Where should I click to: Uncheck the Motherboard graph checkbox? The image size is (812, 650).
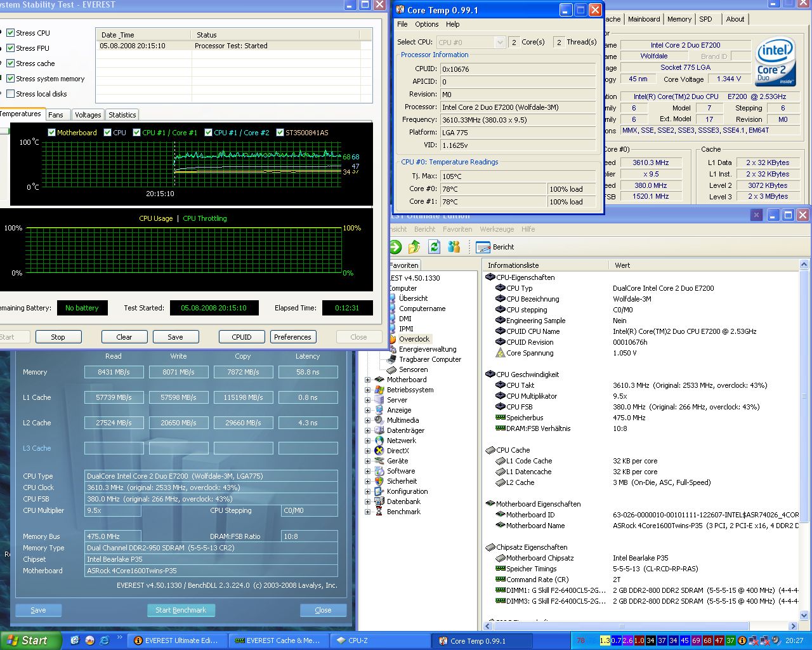[52, 133]
